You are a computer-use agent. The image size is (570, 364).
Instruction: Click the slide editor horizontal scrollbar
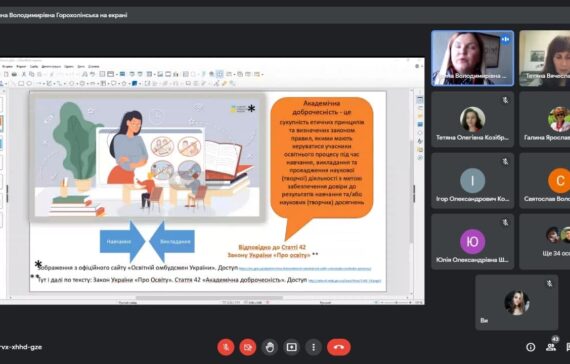(x=209, y=298)
